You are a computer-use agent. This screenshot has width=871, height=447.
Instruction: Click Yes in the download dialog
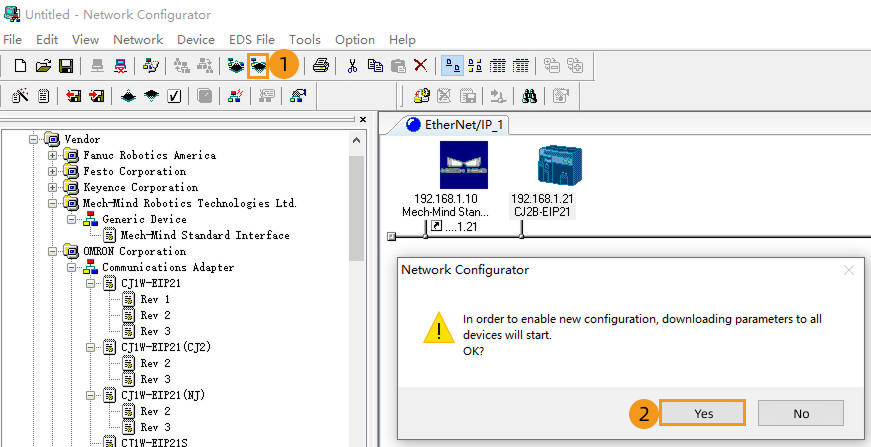703,413
